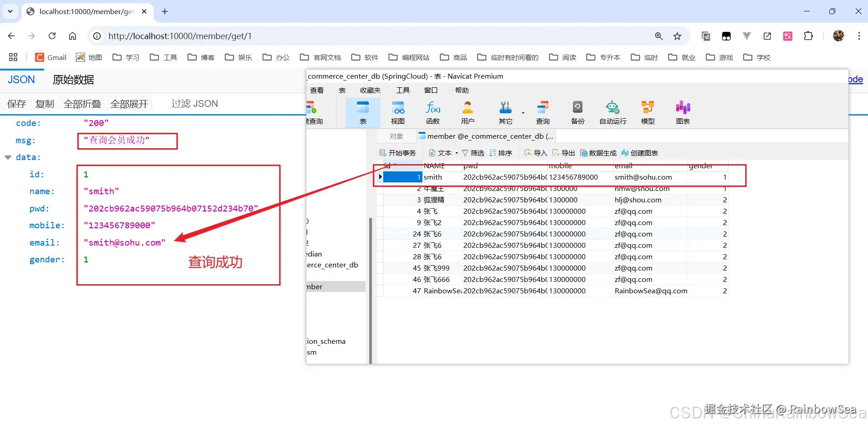This screenshot has width=868, height=427.
Task: Open the Navicat 收藏夹 menu
Action: click(x=370, y=90)
